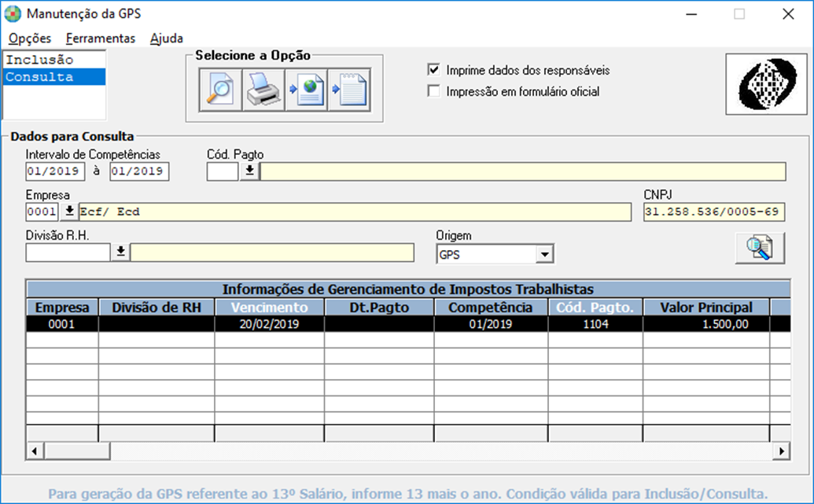This screenshot has width=814, height=504.
Task: Click the grid's left scroll arrow
Action: pyautogui.click(x=35, y=451)
